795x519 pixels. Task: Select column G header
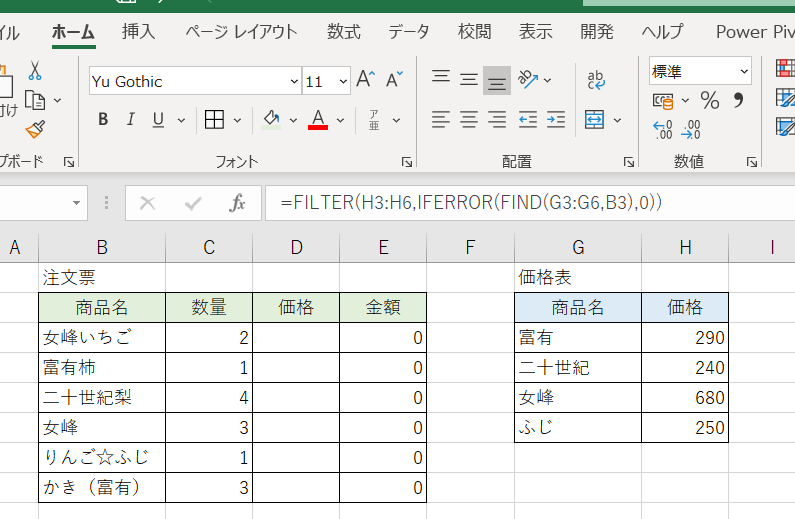tap(578, 248)
